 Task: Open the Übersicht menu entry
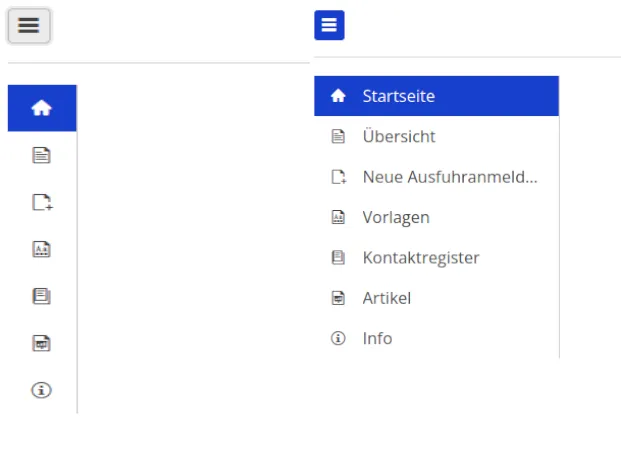[x=399, y=137]
